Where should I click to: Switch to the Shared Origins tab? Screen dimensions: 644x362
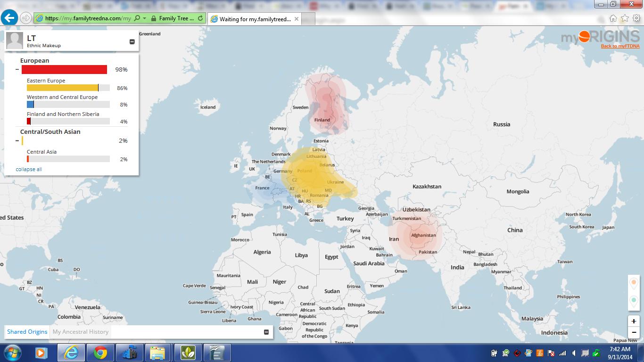pyautogui.click(x=27, y=332)
